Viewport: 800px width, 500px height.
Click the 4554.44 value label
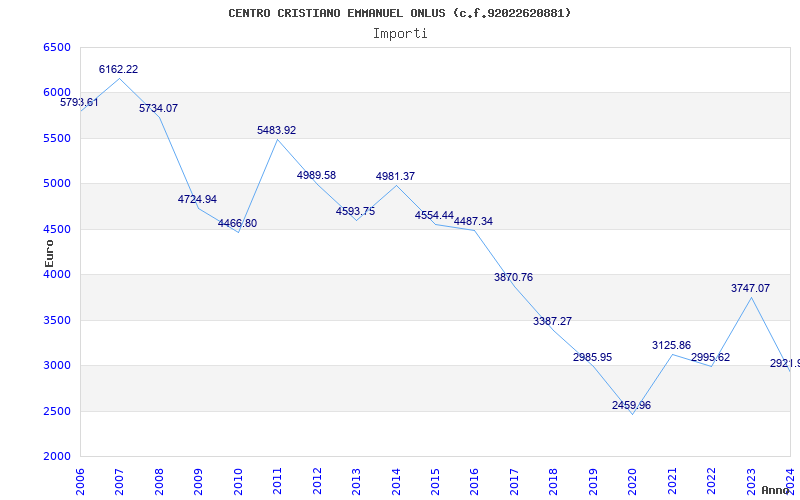coord(434,215)
